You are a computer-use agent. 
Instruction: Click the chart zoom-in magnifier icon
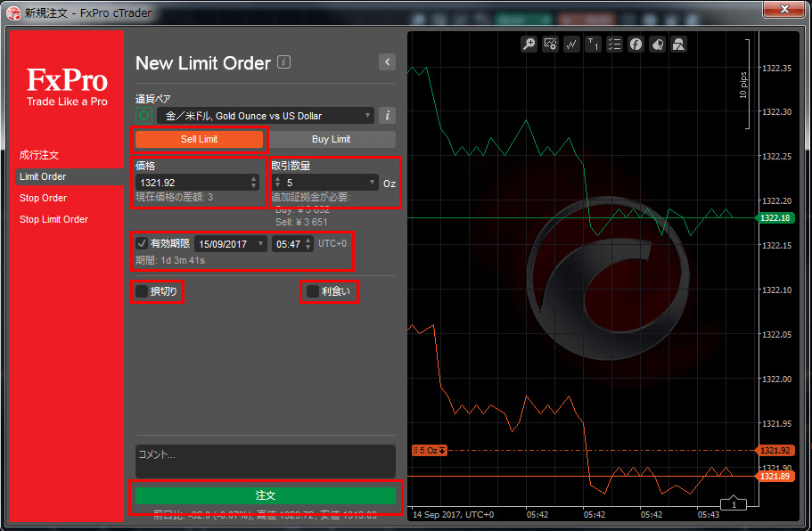pos(529,45)
